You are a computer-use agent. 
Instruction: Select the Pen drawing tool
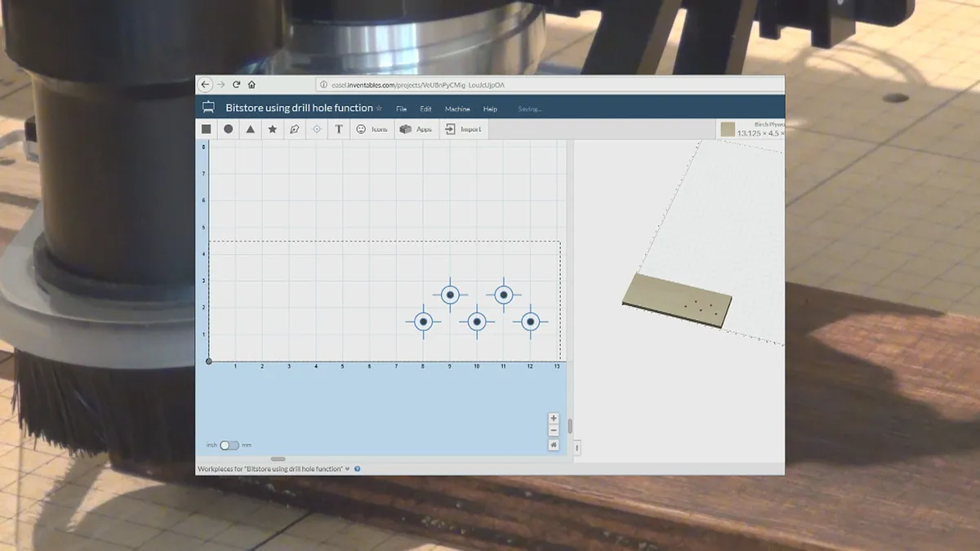click(x=295, y=129)
